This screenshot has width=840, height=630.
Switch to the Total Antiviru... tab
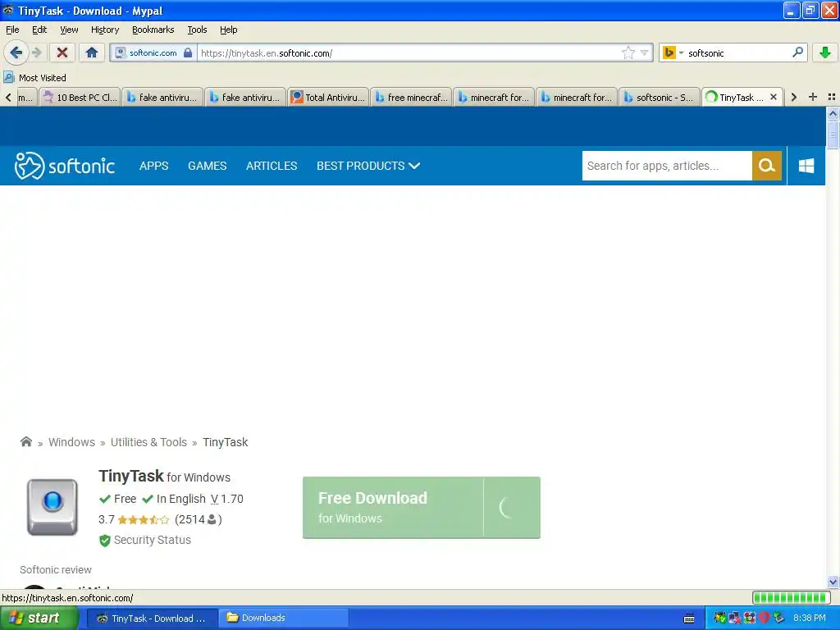click(x=328, y=97)
